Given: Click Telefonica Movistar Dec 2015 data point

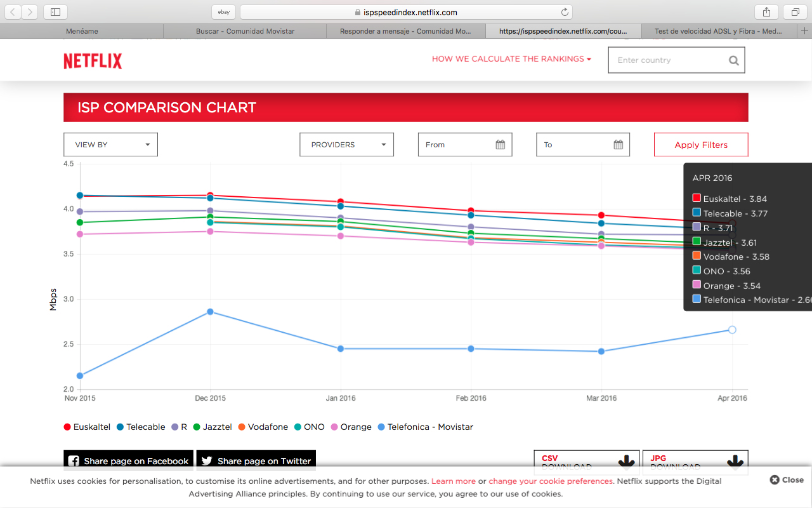Looking at the screenshot, I should [x=210, y=312].
